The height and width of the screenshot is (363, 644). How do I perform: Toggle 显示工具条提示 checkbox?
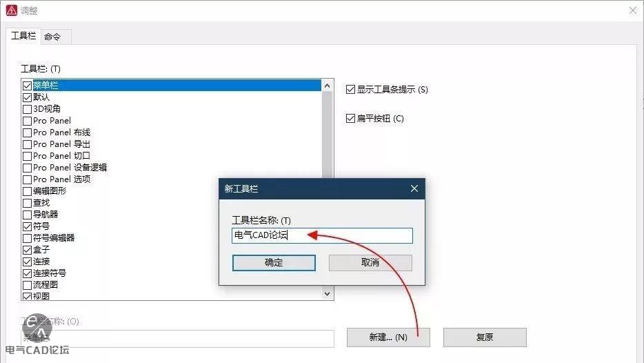point(351,89)
